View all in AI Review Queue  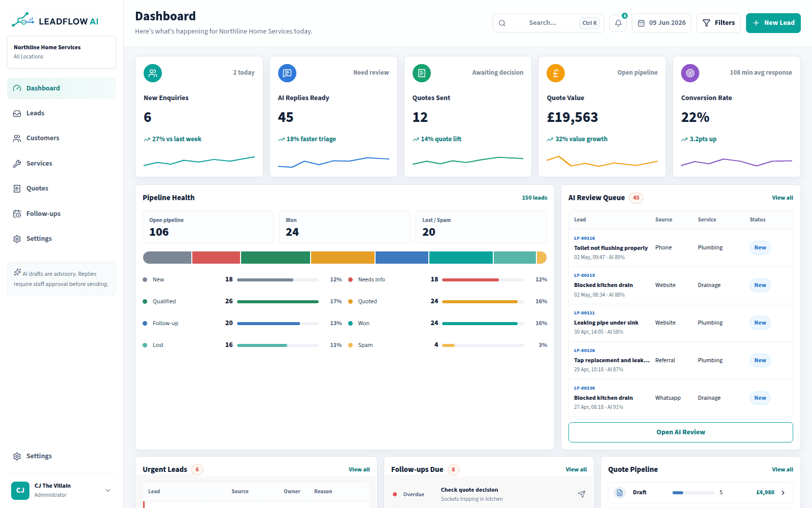(782, 198)
